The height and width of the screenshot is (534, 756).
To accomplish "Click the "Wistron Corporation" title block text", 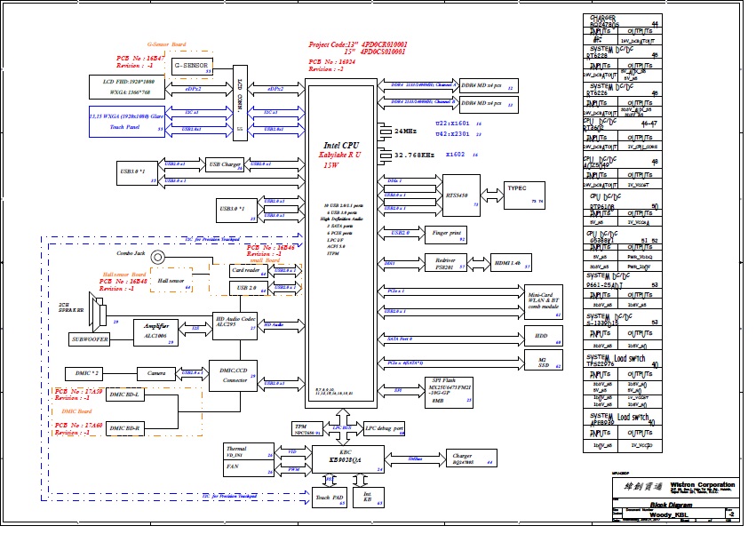I will click(703, 485).
